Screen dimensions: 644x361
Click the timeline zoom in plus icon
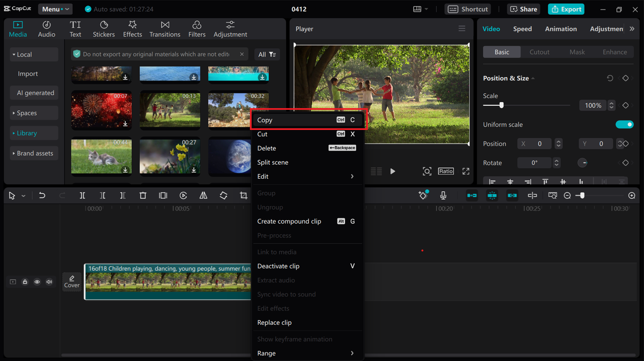point(632,195)
